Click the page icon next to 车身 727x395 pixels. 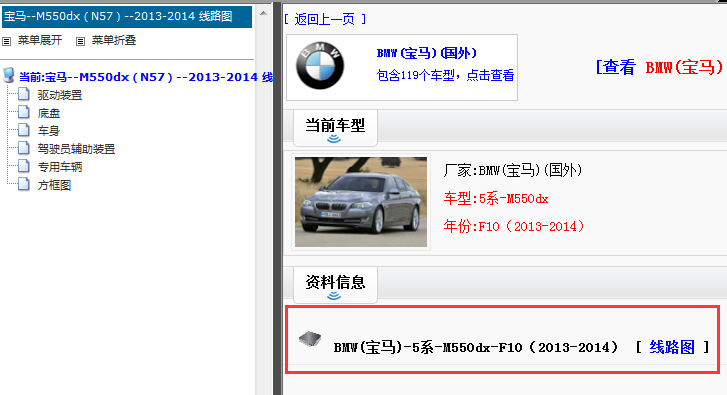(x=24, y=130)
